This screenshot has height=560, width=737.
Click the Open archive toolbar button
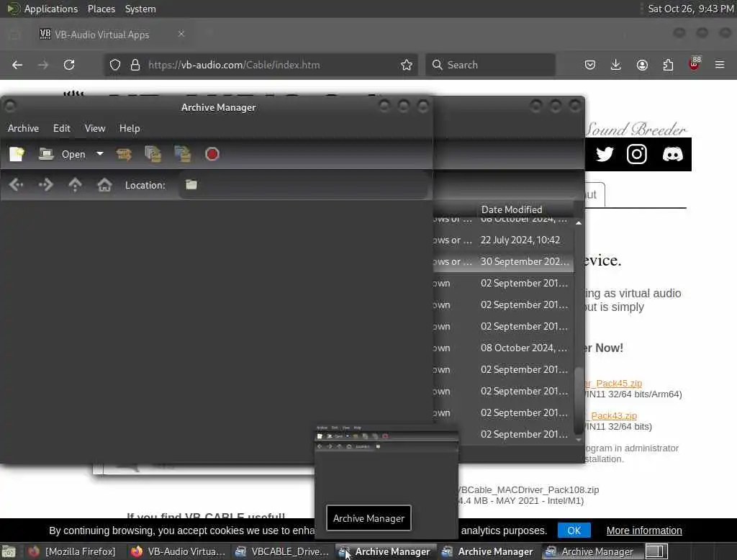(63, 154)
